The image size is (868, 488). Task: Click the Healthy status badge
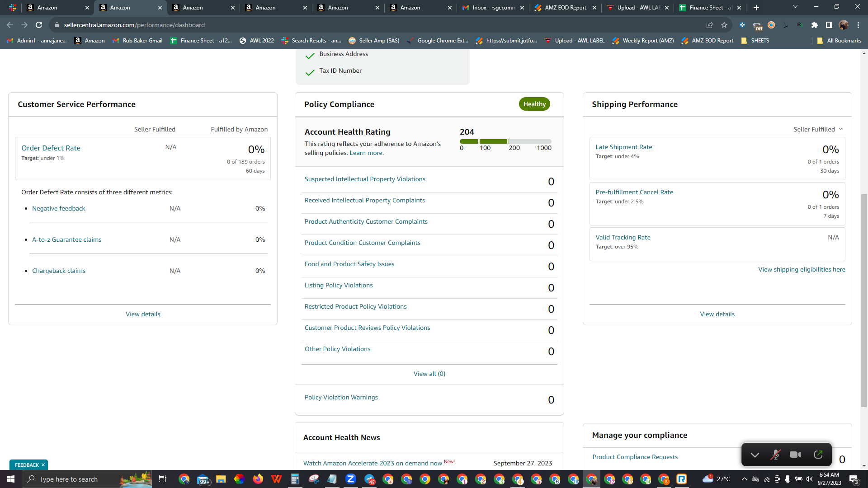[534, 104]
